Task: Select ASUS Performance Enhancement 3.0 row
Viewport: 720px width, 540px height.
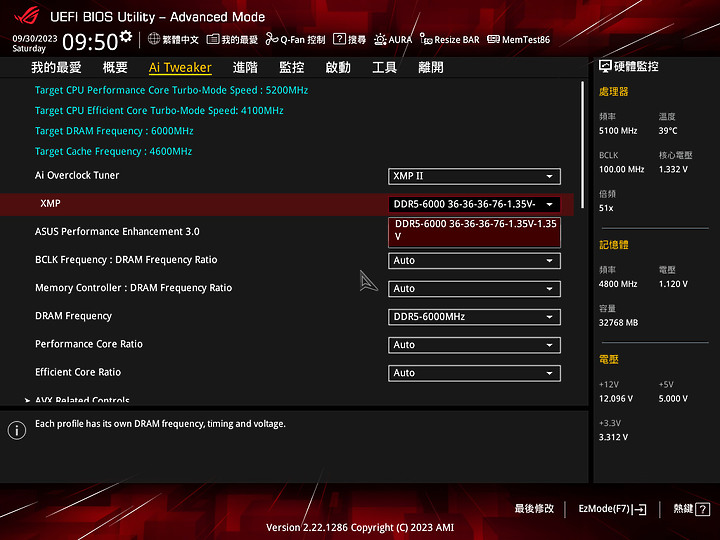Action: coord(117,231)
